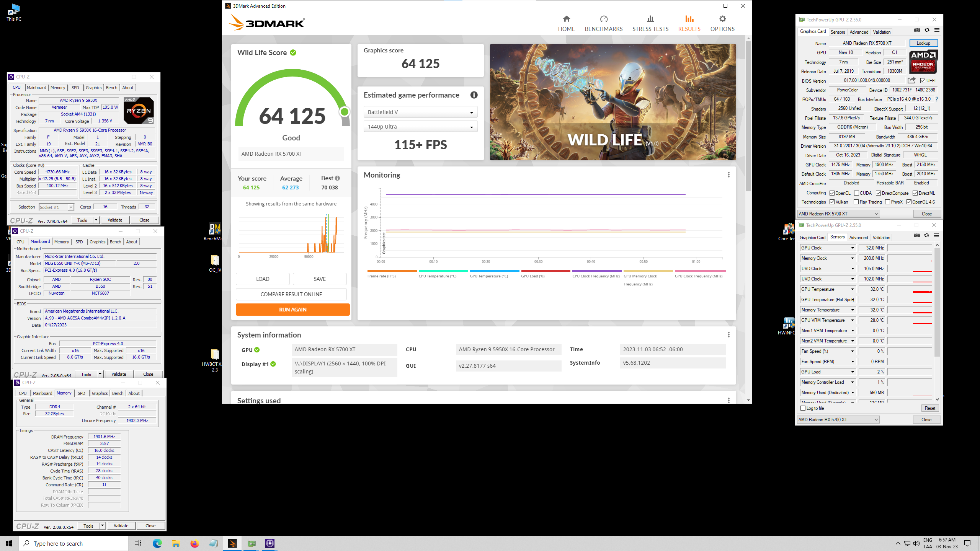Enable Log to file in GPU-Z Sensors
Viewport: 980px width, 551px height.
(803, 408)
